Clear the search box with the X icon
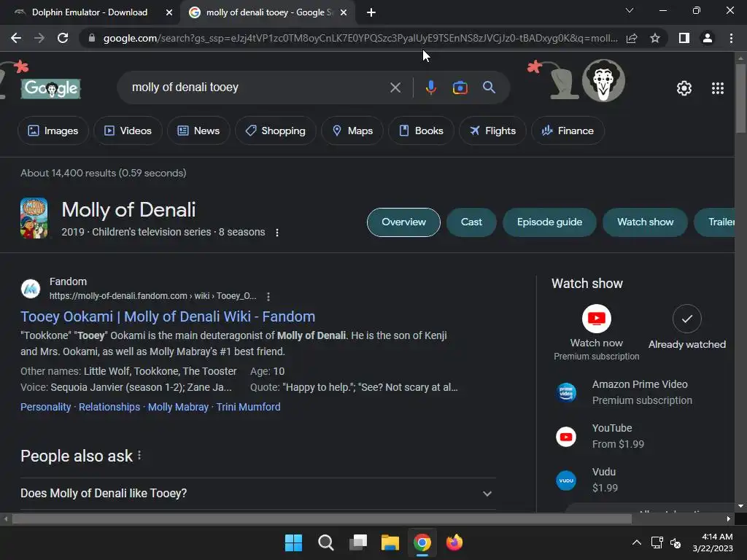 pyautogui.click(x=395, y=87)
